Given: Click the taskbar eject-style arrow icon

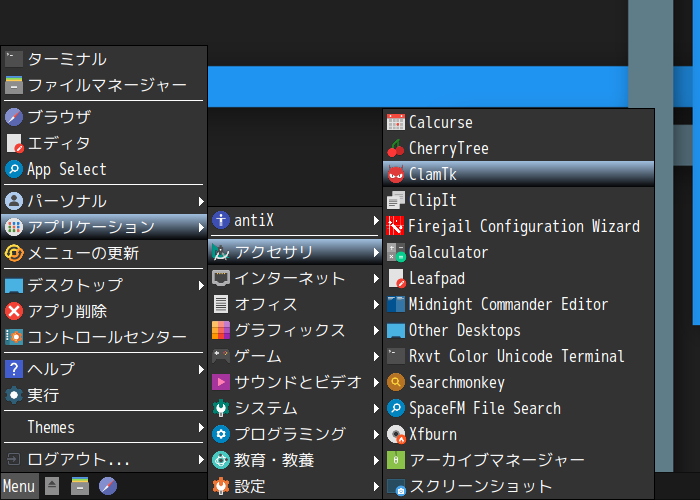Looking at the screenshot, I should (x=52, y=486).
